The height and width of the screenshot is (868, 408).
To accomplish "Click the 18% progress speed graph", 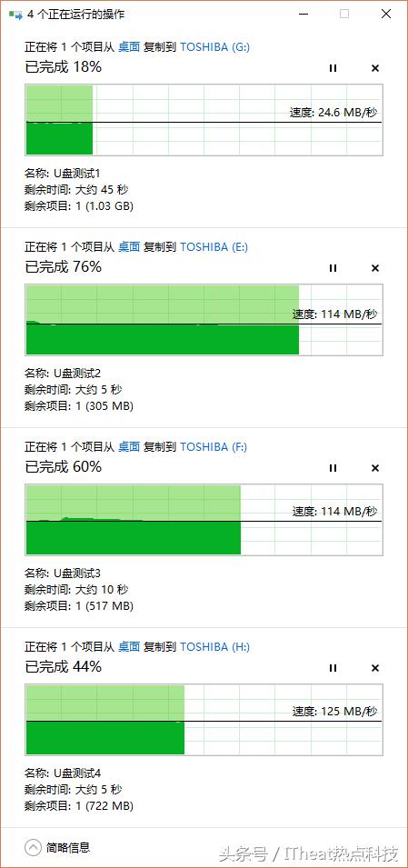I will [x=204, y=120].
